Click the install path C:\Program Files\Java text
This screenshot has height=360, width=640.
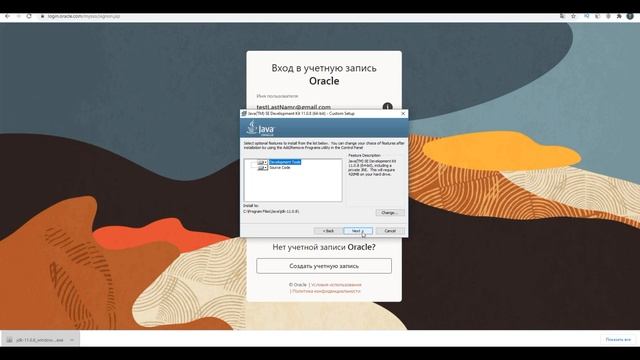[x=271, y=211]
